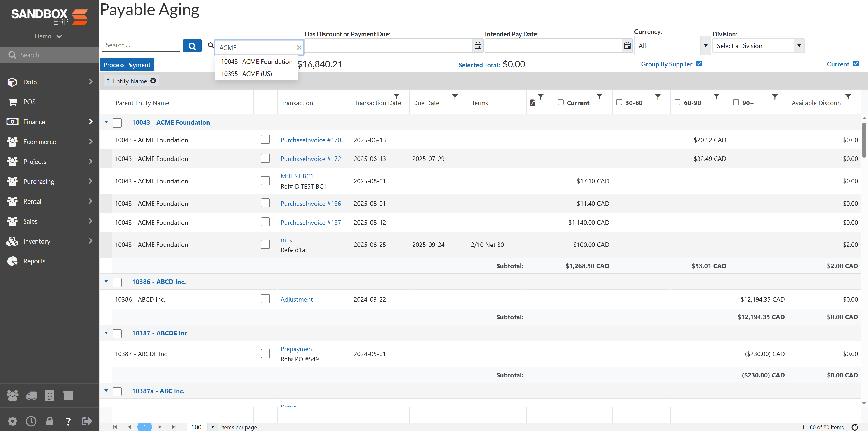Click the PDF document column icon
Screen dimensions: 868x431
[532, 103]
